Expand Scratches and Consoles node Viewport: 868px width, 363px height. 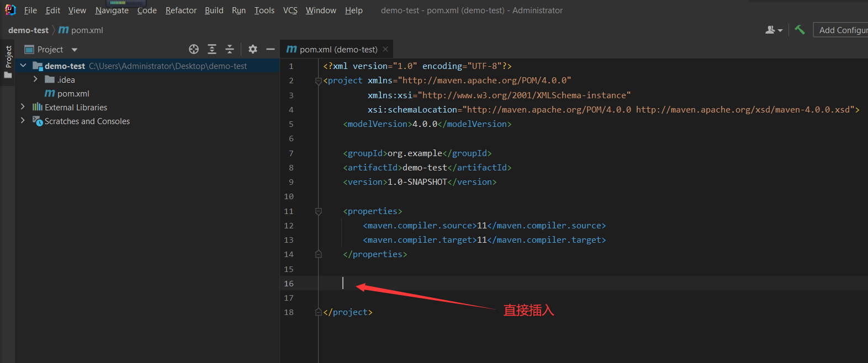click(x=23, y=120)
